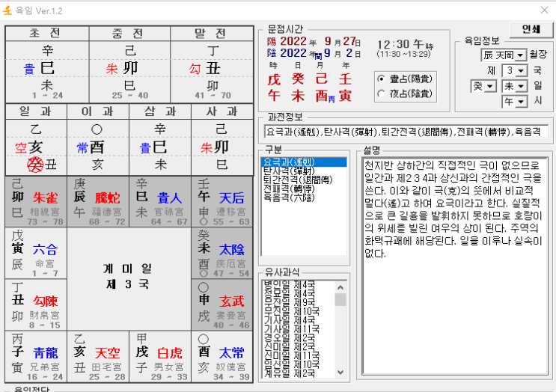Screen dimensions: 556x392
Task: Close the 육임 Ver.1.2 window
Action: [x=544, y=10]
